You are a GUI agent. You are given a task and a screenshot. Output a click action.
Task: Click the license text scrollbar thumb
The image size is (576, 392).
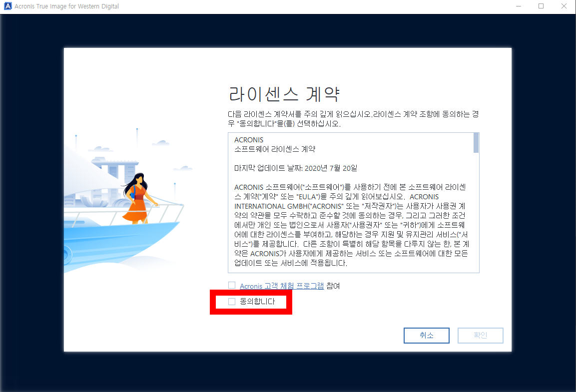(476, 143)
